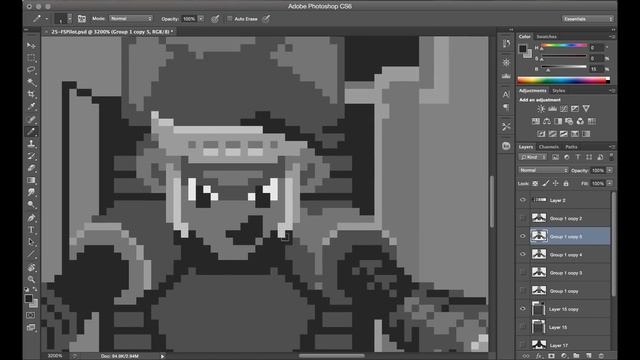The height and width of the screenshot is (360, 640).
Task: Toggle lock transparent pixels
Action: [x=535, y=184]
